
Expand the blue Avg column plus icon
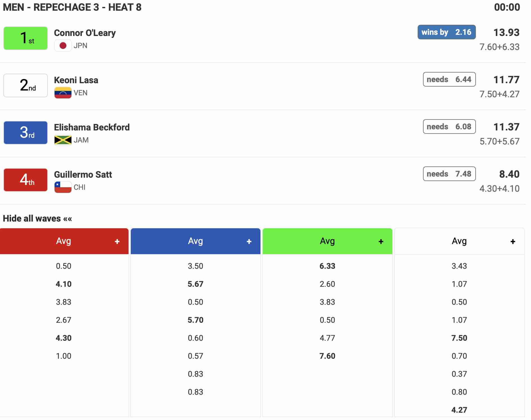pos(249,241)
